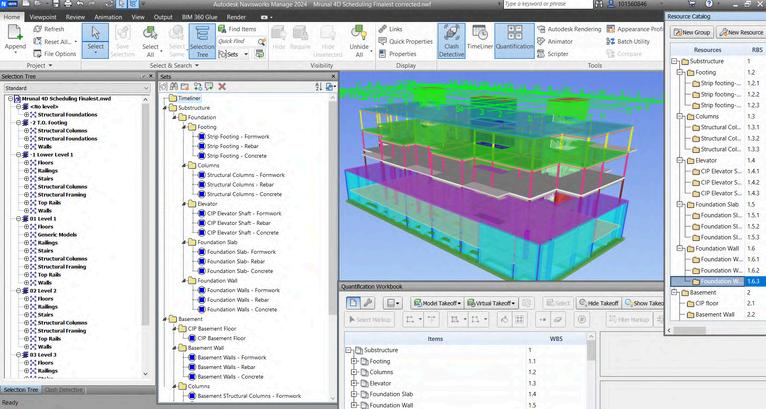Click the Select All tool

click(150, 41)
